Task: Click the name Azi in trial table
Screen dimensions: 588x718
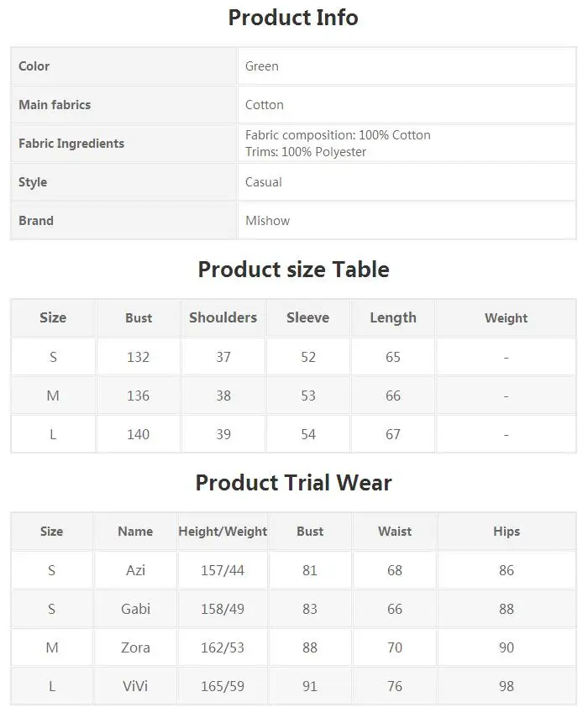Action: (135, 570)
